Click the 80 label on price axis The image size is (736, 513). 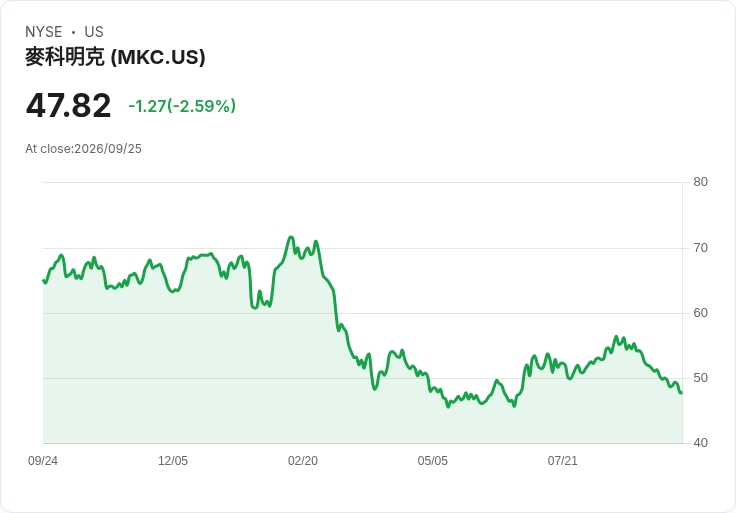click(x=700, y=182)
